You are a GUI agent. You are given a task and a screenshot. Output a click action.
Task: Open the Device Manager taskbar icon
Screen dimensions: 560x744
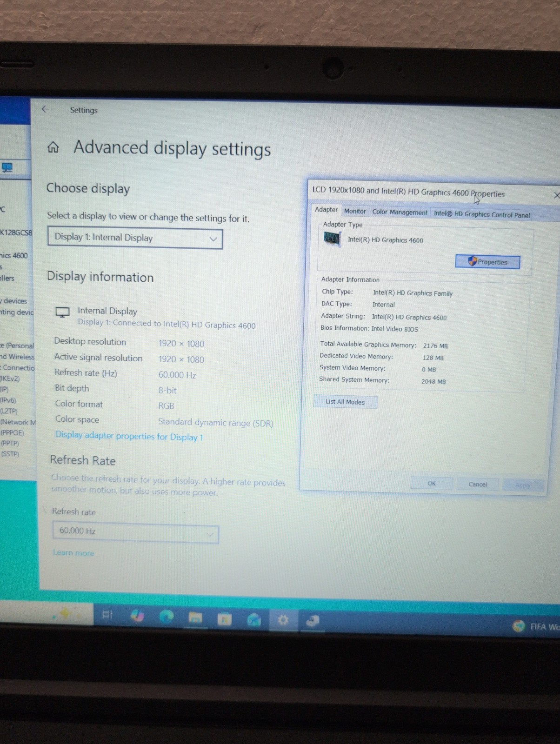click(x=313, y=621)
